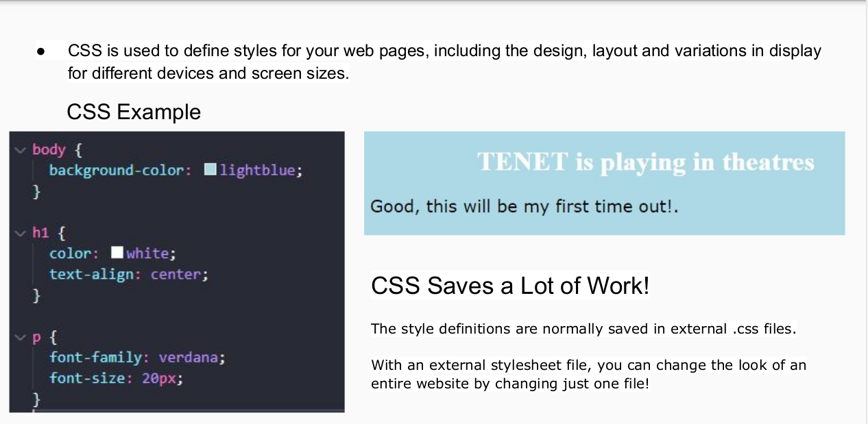868x424 pixels.
Task: Collapse the p rule using its fold arrow
Action: (x=20, y=336)
